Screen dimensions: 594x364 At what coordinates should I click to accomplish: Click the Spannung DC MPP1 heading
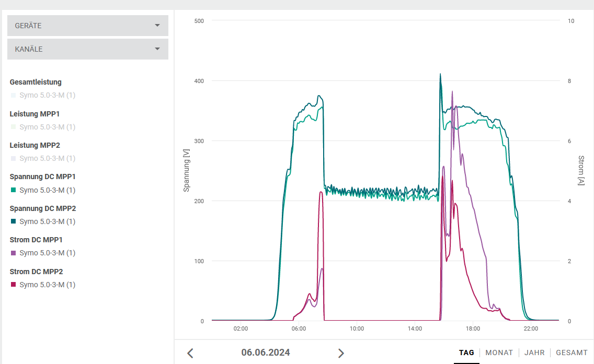coord(43,177)
